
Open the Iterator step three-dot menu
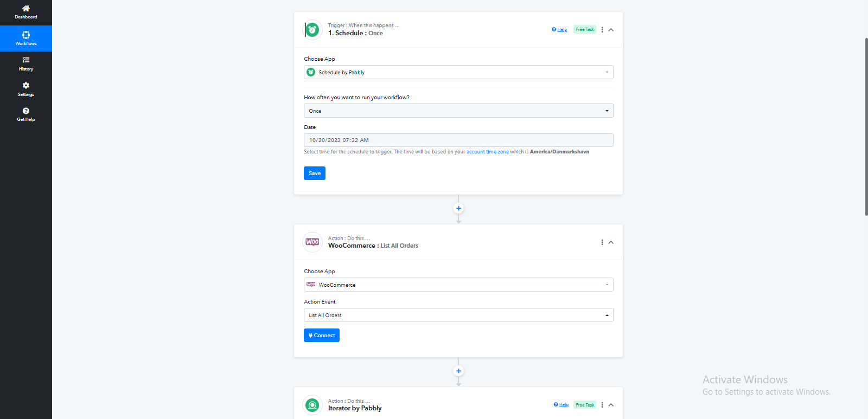602,405
